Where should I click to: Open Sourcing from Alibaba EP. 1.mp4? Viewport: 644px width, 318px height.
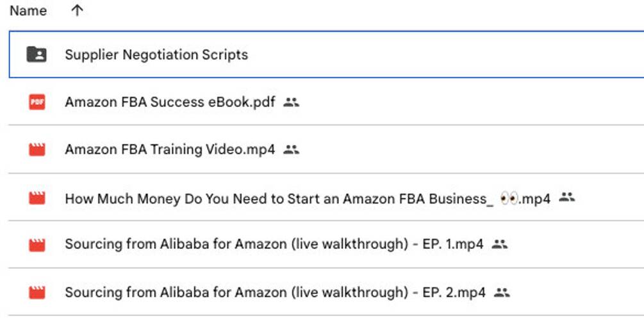274,244
